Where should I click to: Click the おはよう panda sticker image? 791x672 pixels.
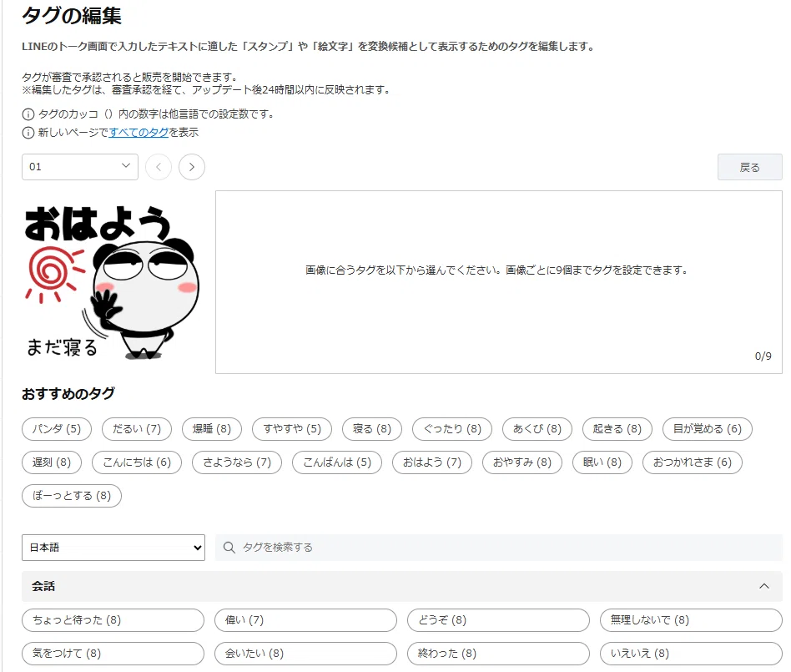111,281
